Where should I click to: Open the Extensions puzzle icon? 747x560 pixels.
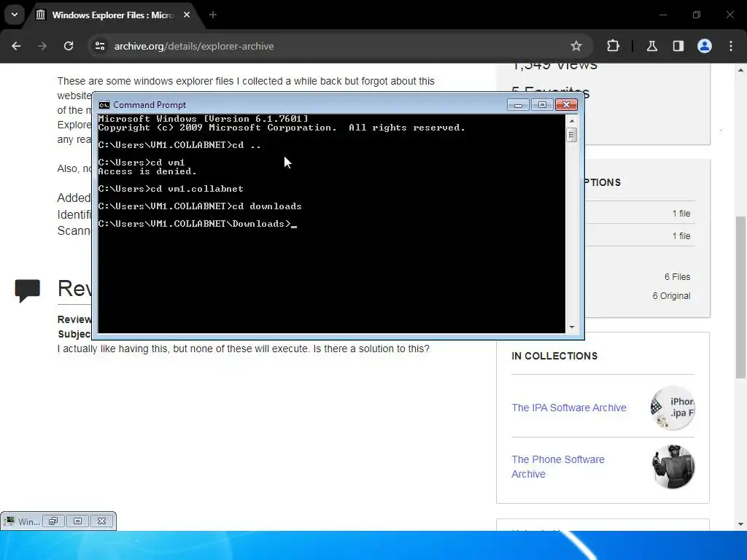(x=613, y=46)
